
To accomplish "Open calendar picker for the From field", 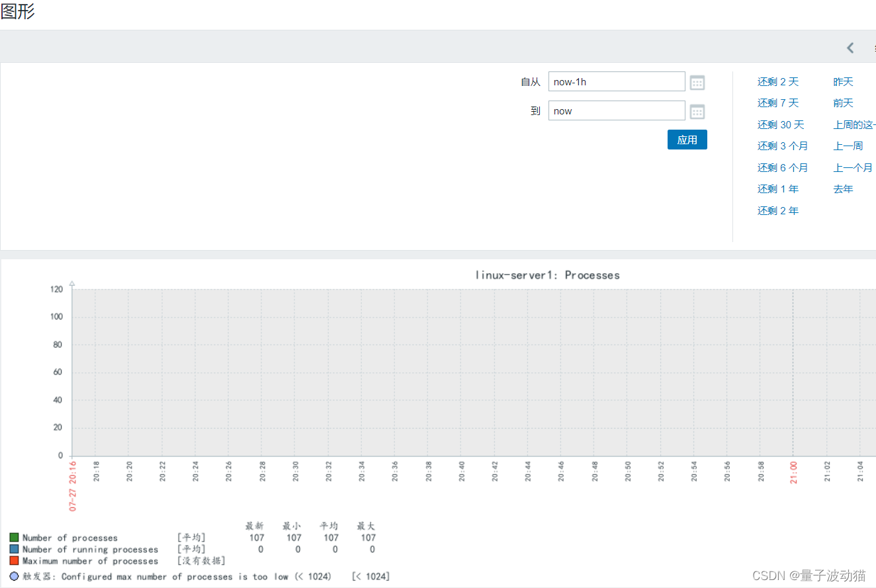I will point(697,83).
